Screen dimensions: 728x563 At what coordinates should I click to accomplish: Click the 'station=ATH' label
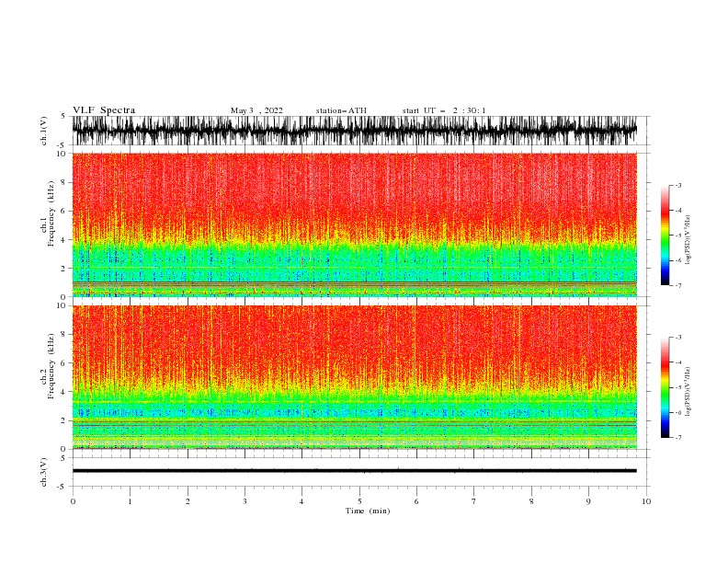click(x=341, y=110)
